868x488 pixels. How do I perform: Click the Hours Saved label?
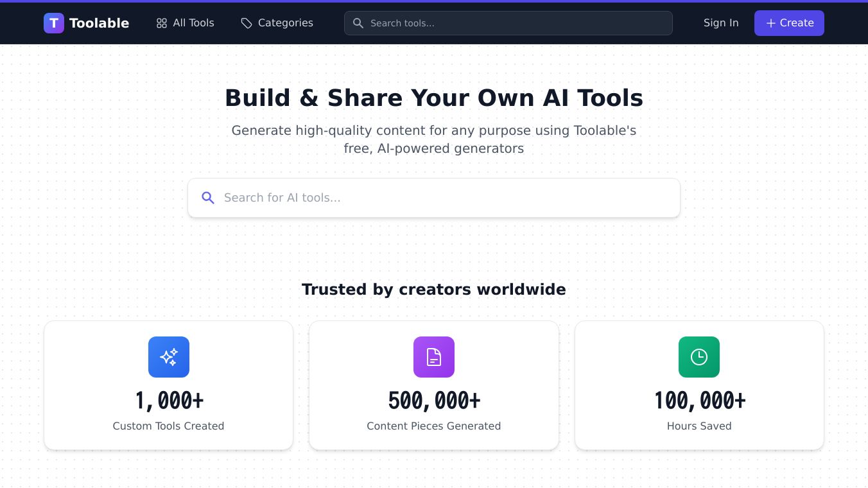pos(699,426)
